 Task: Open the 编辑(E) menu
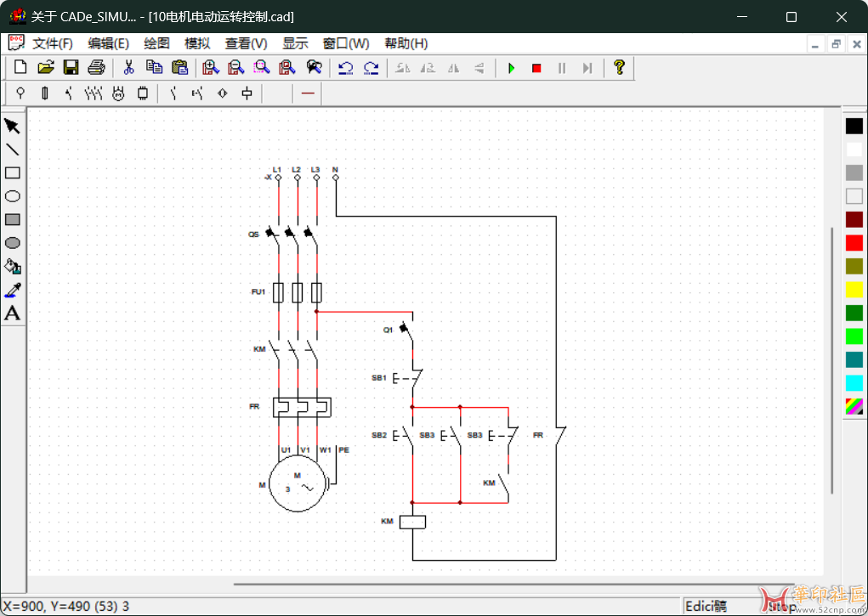coord(109,43)
